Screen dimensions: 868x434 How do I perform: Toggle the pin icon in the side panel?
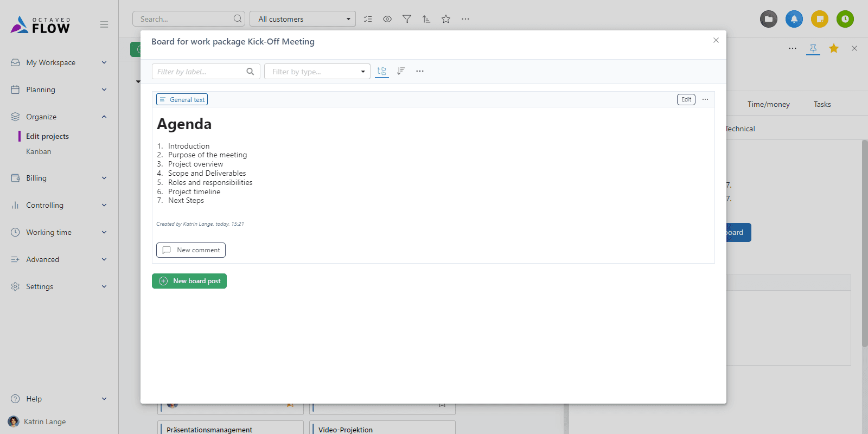pos(813,48)
